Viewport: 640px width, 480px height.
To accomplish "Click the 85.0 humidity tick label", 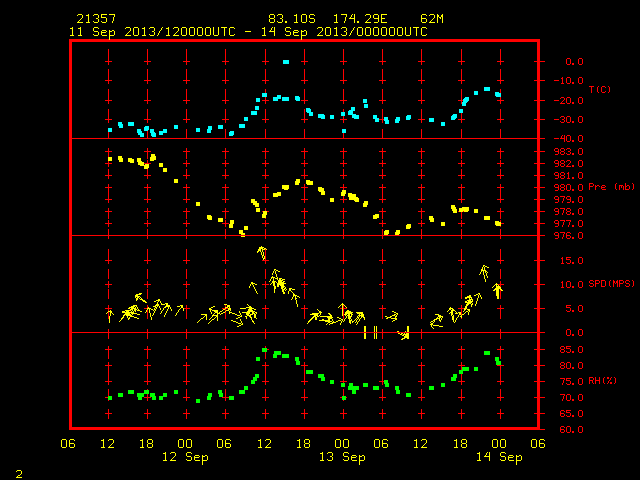I will 571,350.
